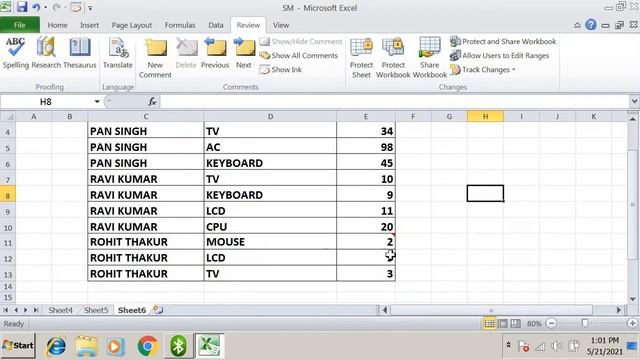Image resolution: width=640 pixels, height=360 pixels.
Task: Insert a new worksheet
Action: pyautogui.click(x=158, y=310)
